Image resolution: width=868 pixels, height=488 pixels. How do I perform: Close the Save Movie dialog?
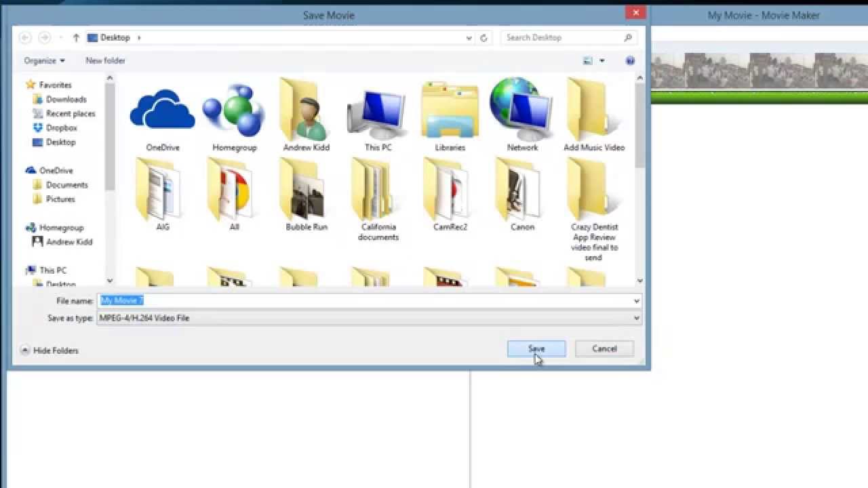tap(636, 12)
